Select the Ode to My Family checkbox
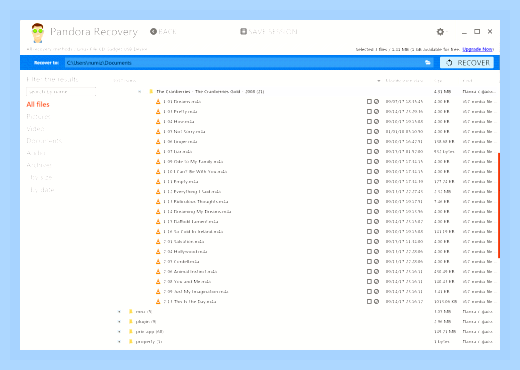The width and height of the screenshot is (520, 370). pos(369,162)
